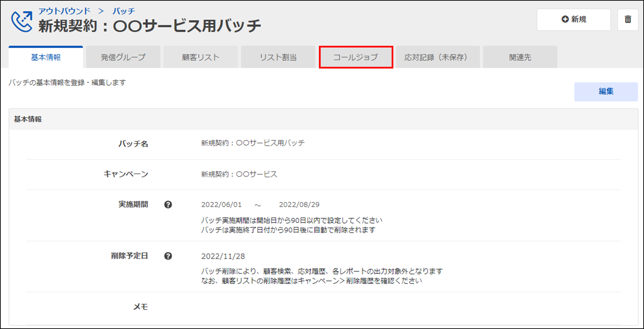Image resolution: width=644 pixels, height=329 pixels.
Task: Navigate to バッチ breadcrumb link
Action: (x=124, y=11)
